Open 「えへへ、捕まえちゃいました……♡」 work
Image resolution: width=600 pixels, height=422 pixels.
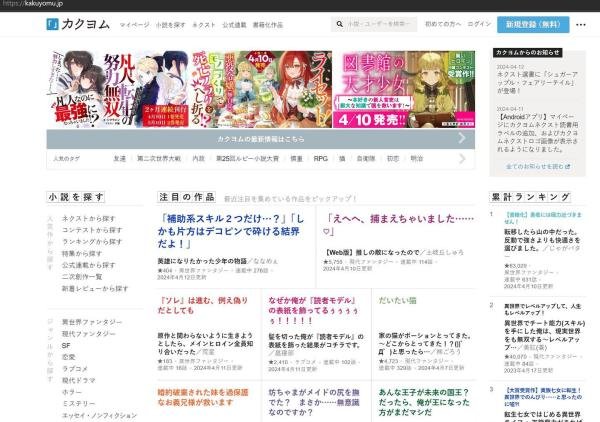(x=399, y=225)
